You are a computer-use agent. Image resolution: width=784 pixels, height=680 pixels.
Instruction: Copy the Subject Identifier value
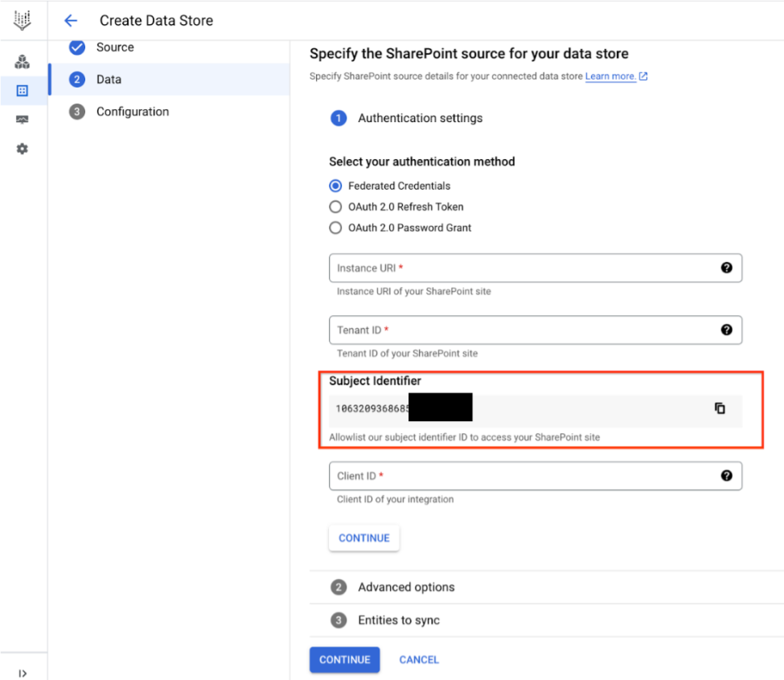point(720,408)
